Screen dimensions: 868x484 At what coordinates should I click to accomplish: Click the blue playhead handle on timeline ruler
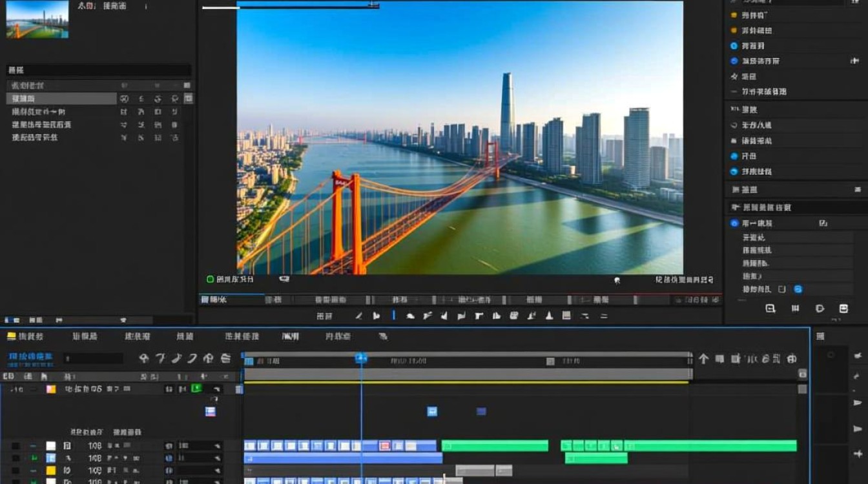click(361, 358)
